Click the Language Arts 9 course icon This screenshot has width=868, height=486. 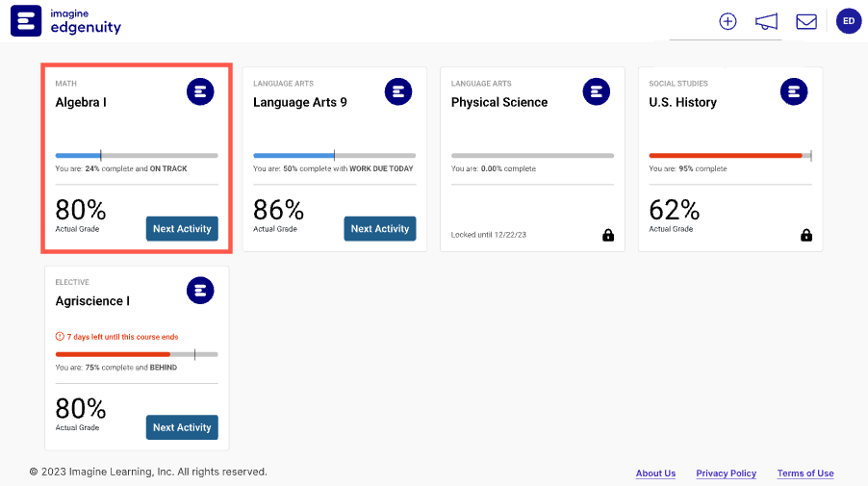point(398,92)
